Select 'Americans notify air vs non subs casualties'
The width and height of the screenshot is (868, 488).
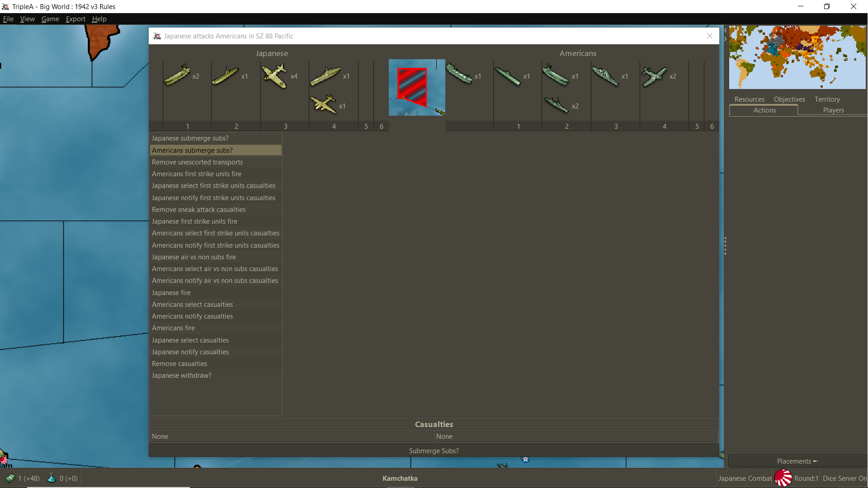[x=216, y=281]
